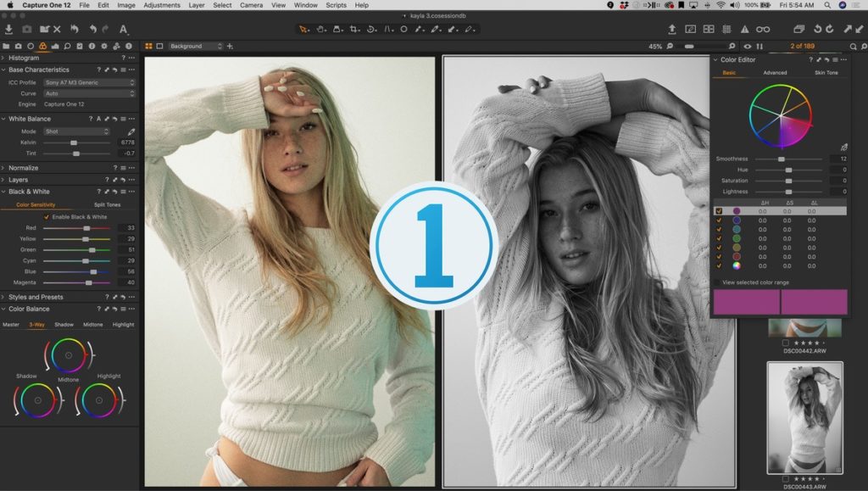Check View selected color range box
The image size is (868, 491).
pyautogui.click(x=717, y=282)
